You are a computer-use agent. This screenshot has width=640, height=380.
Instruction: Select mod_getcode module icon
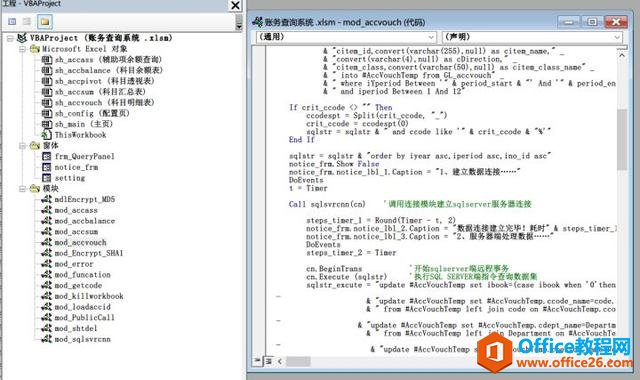tap(47, 285)
